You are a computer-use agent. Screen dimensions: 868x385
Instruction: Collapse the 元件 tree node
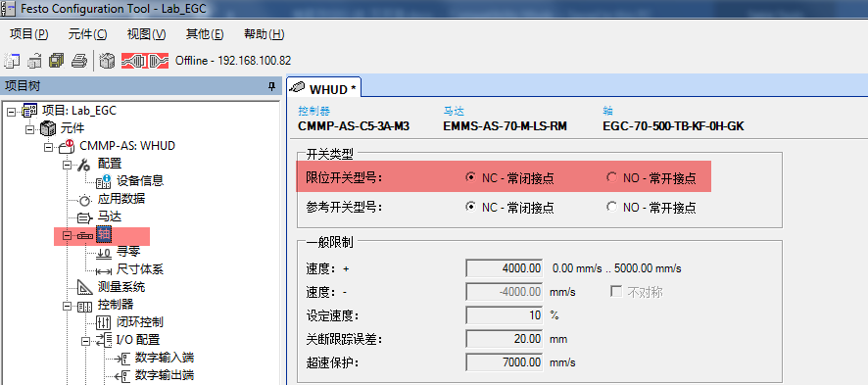(30, 129)
